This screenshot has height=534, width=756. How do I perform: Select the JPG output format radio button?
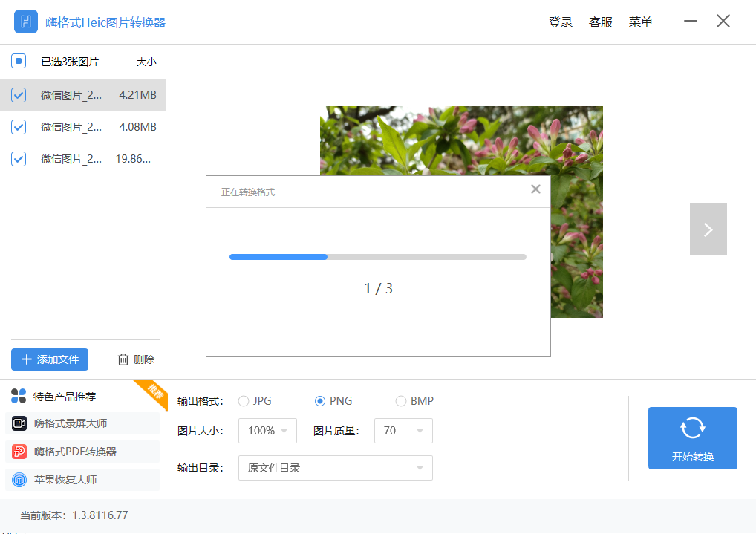point(243,400)
